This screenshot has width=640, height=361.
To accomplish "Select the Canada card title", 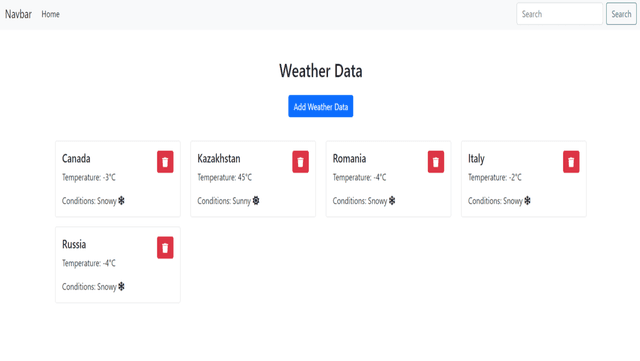I will pyautogui.click(x=76, y=158).
